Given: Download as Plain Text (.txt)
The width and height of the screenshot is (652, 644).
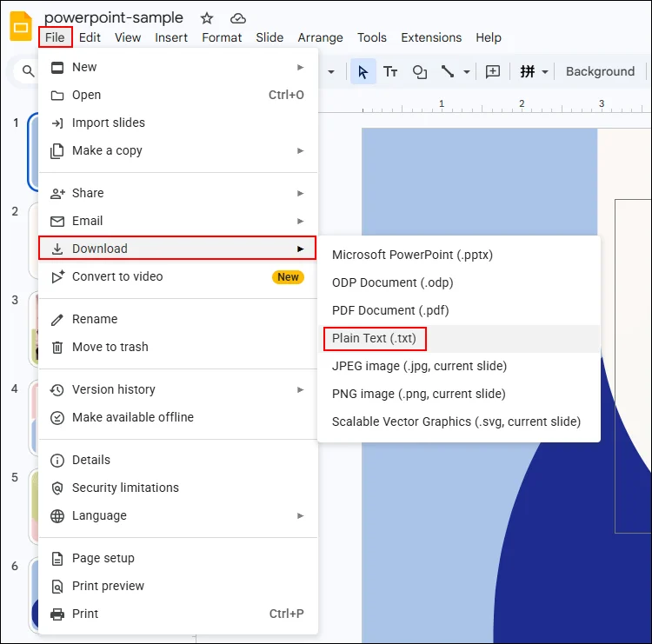Looking at the screenshot, I should click(x=459, y=338).
